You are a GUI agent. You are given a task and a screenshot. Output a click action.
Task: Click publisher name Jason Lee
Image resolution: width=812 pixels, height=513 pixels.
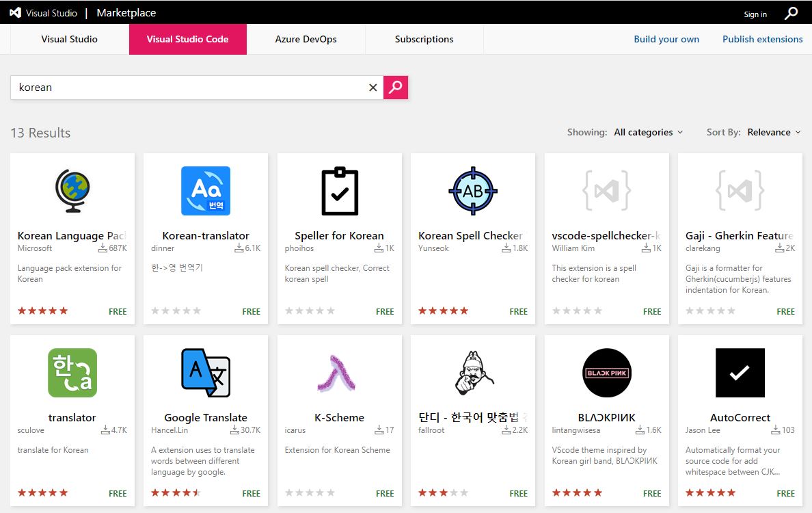click(x=703, y=430)
